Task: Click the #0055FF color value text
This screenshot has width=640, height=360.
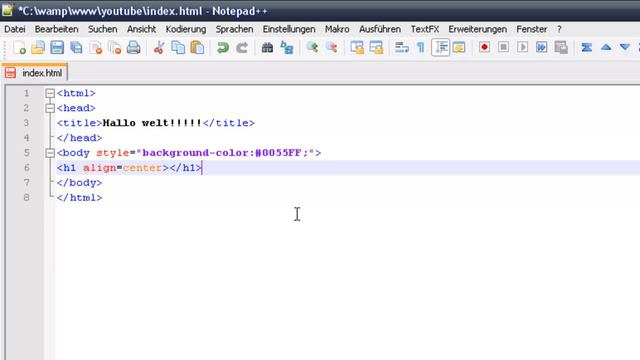Action: pyautogui.click(x=278, y=153)
